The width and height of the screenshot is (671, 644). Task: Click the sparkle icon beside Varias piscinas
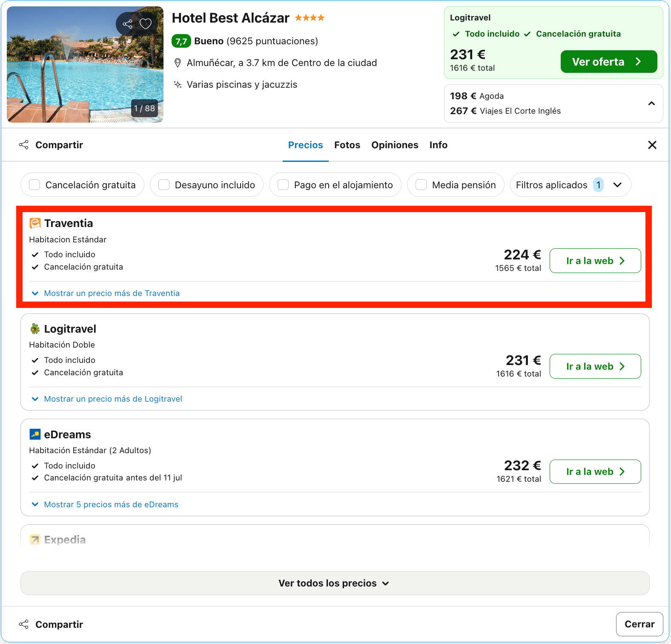pyautogui.click(x=178, y=84)
